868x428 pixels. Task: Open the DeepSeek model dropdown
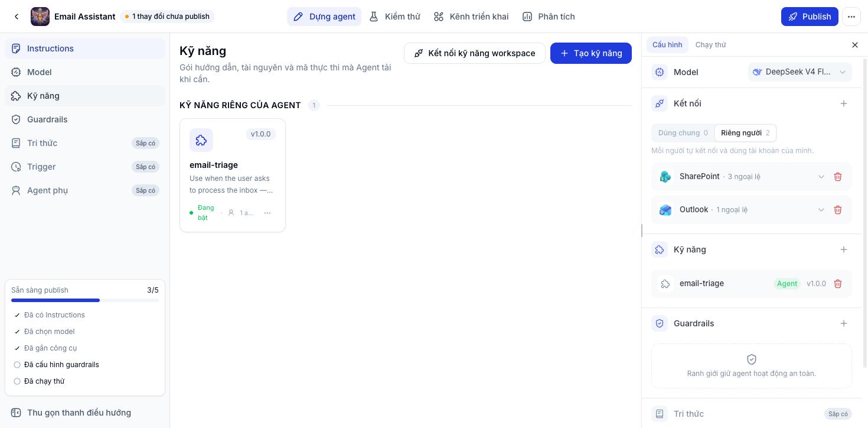(x=800, y=72)
